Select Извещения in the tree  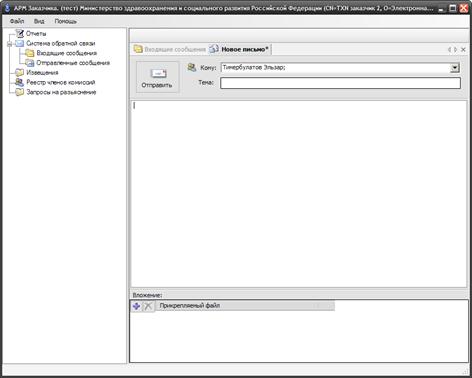point(42,72)
